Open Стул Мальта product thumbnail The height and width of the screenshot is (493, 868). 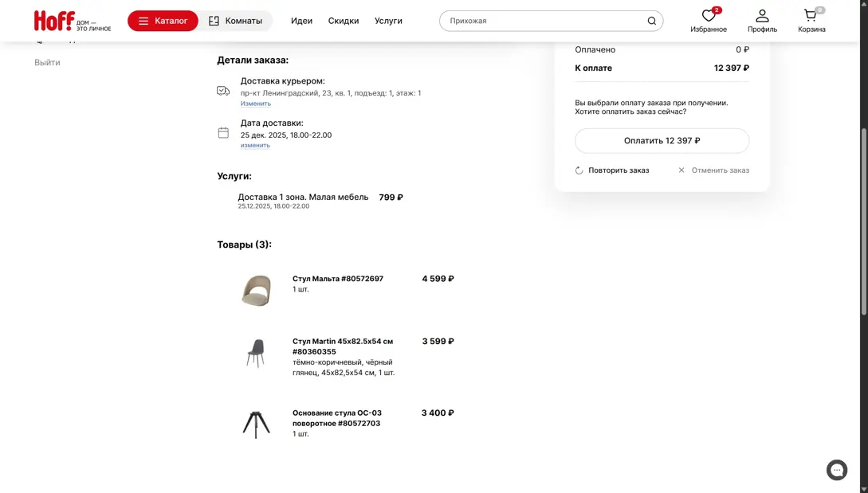click(256, 291)
